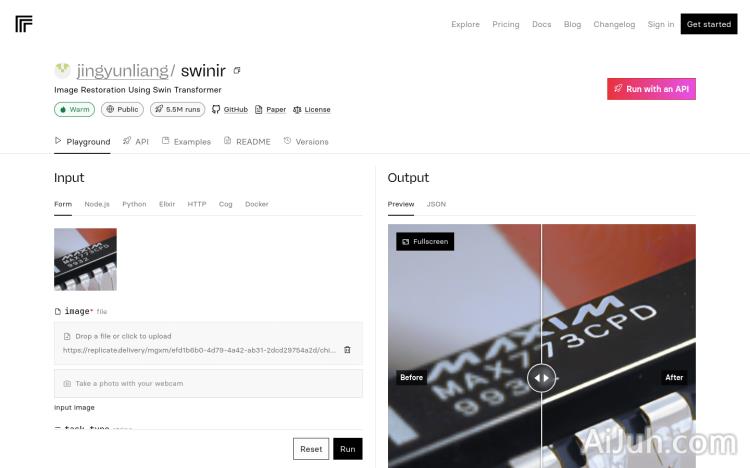Image resolution: width=750 pixels, height=468 pixels.
Task: Open the Pricing page in the top navigation
Action: click(506, 24)
